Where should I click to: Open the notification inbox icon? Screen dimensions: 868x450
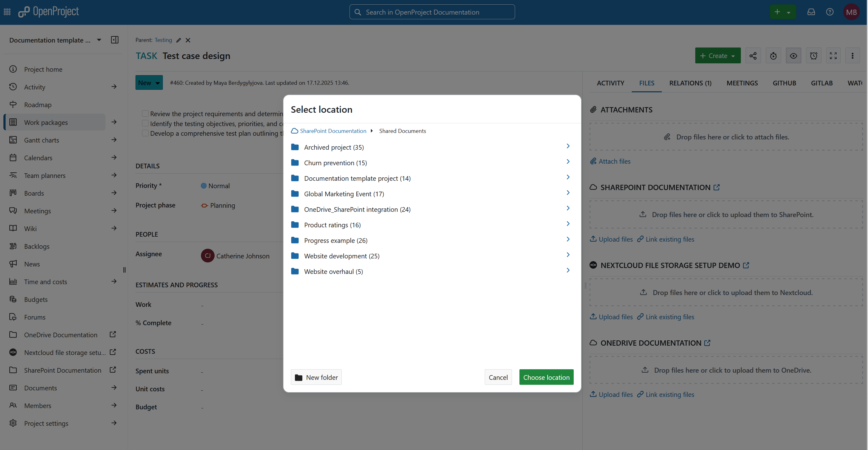(811, 12)
